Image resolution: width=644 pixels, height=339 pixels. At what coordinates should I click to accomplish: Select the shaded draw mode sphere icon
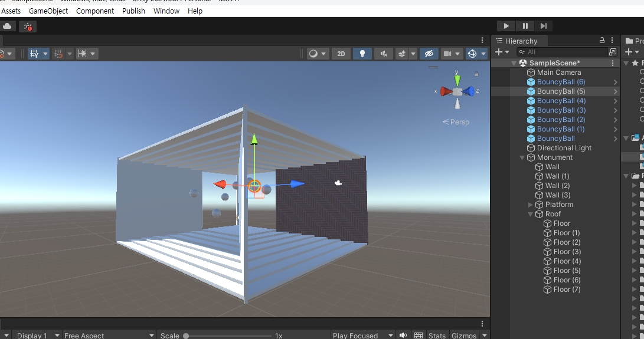click(313, 54)
